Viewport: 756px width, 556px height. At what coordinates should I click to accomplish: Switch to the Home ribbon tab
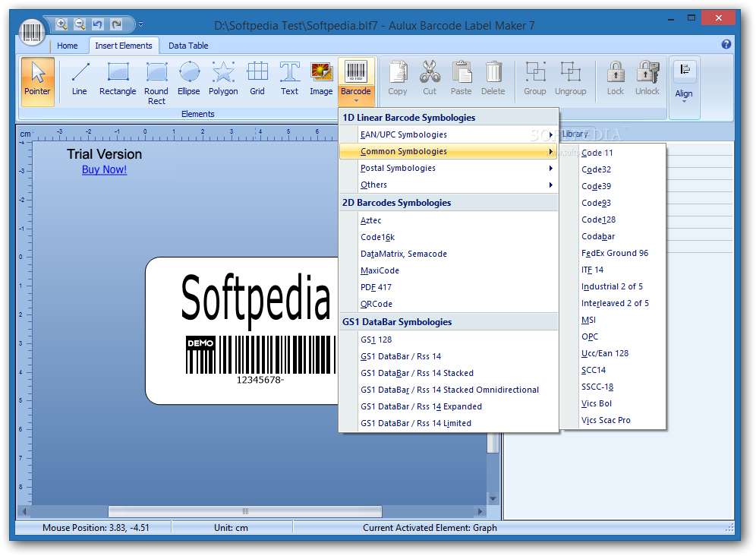67,46
